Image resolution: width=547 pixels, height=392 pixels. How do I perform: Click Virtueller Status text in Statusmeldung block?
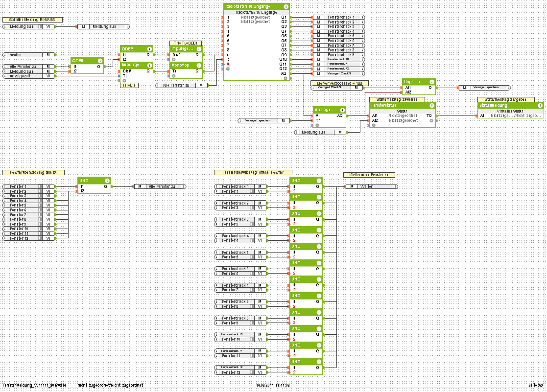(510, 111)
